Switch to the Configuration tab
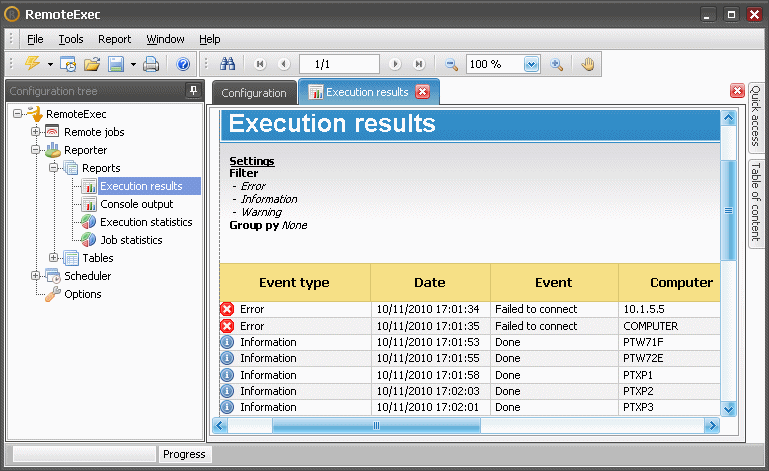This screenshot has width=769, height=471. [254, 93]
